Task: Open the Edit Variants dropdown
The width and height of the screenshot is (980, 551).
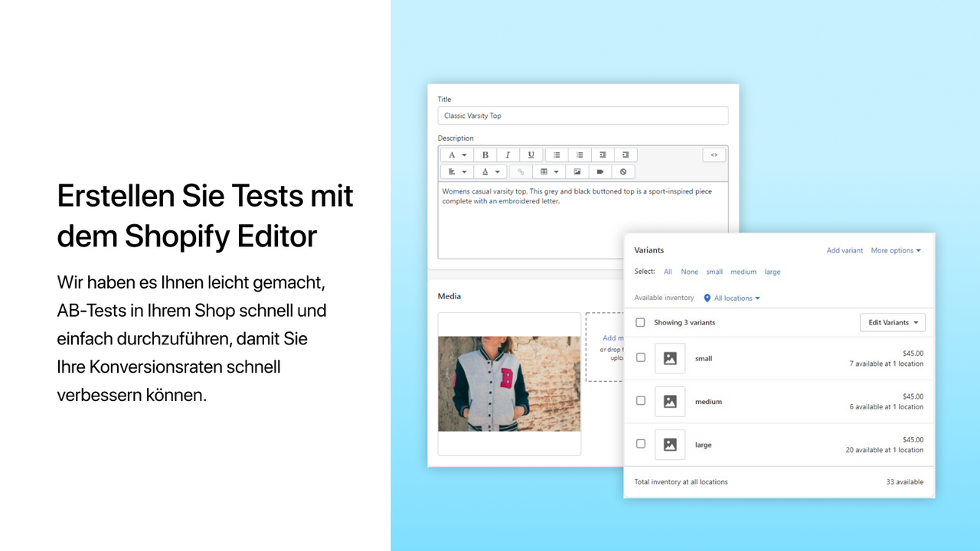Action: pyautogui.click(x=893, y=323)
